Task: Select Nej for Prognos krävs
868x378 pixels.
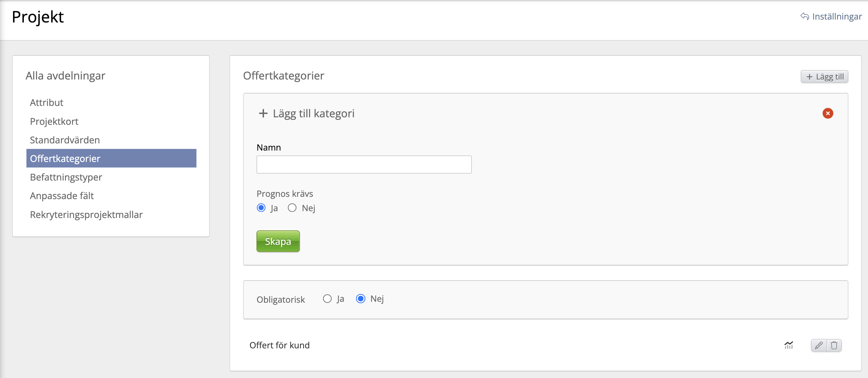Action: pos(292,208)
